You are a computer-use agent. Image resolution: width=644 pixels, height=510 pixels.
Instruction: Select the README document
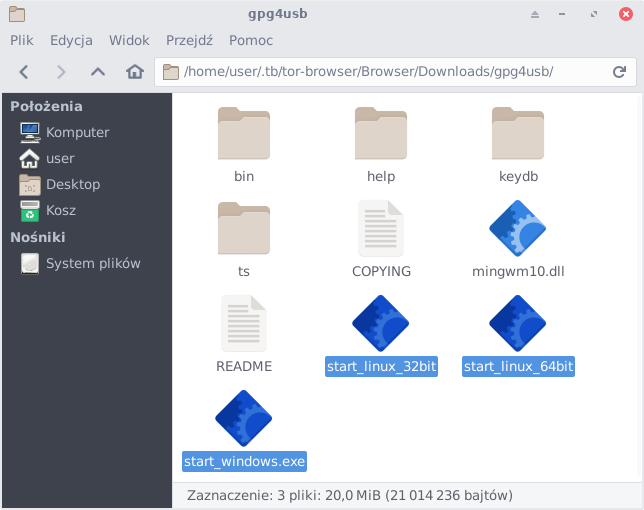coord(244,324)
